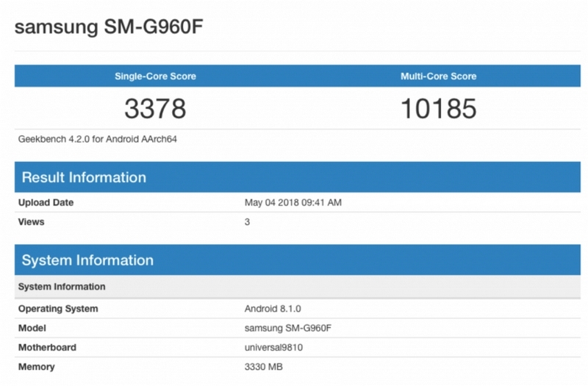Click the 'Memory' row label
This screenshot has height=386, width=588.
click(36, 367)
